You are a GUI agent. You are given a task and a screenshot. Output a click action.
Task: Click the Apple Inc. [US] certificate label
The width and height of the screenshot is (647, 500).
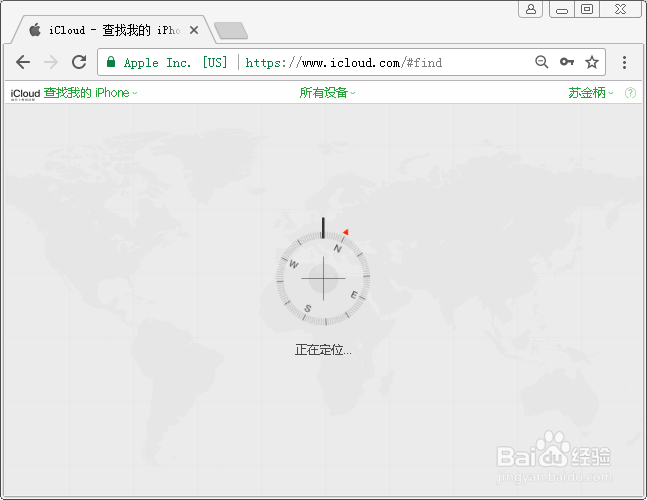click(175, 63)
